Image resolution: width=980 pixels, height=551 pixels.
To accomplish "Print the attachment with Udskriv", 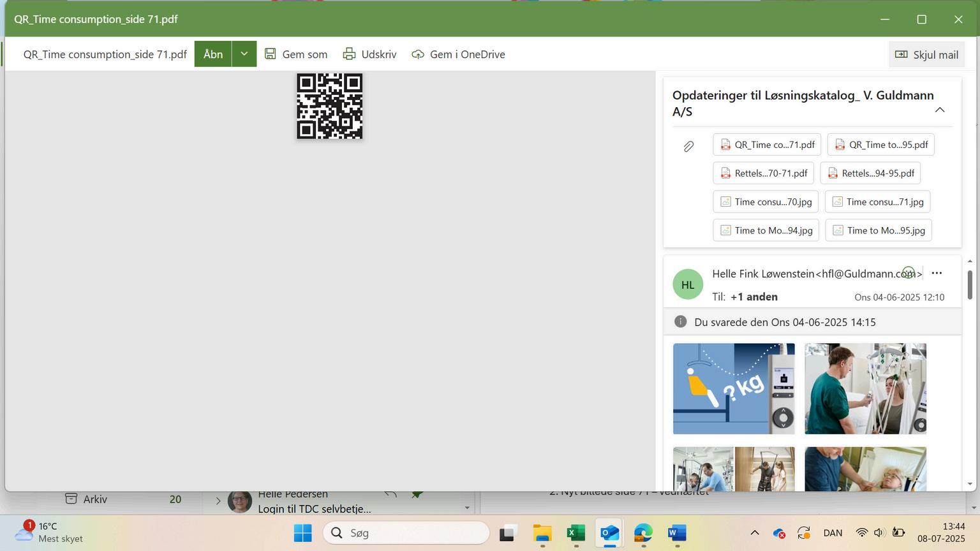I will pos(369,54).
